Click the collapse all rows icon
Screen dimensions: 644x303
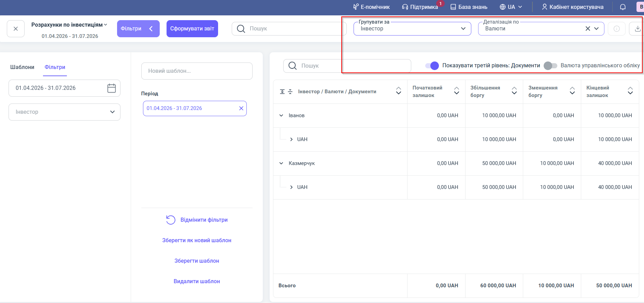(290, 92)
